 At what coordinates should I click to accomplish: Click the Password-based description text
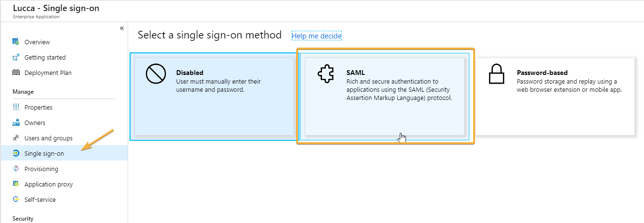click(570, 86)
